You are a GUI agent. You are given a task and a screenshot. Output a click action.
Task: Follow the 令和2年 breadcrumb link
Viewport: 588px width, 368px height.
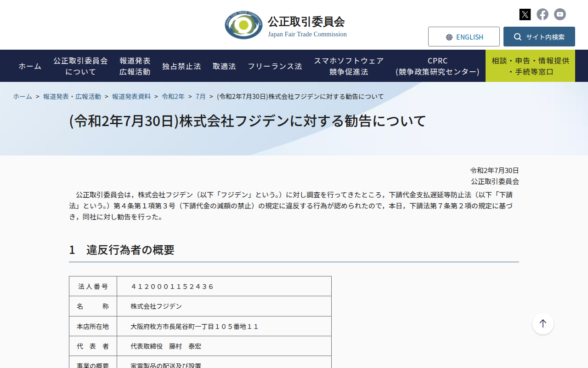pos(173,97)
